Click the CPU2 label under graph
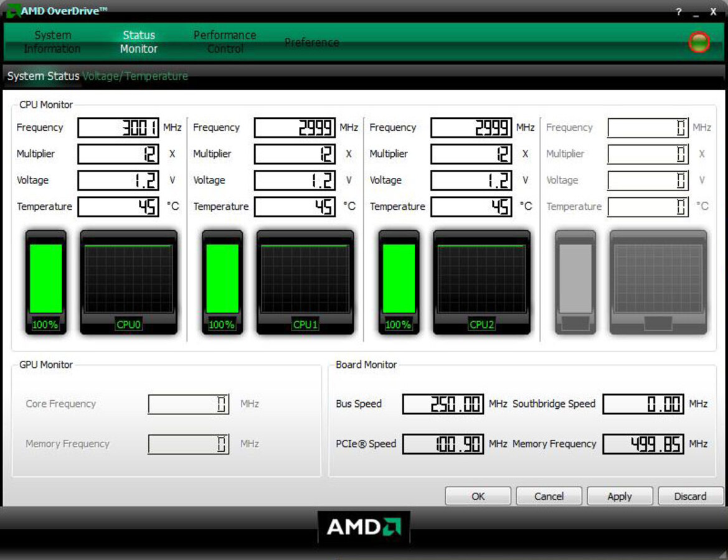The image size is (728, 560). (481, 324)
